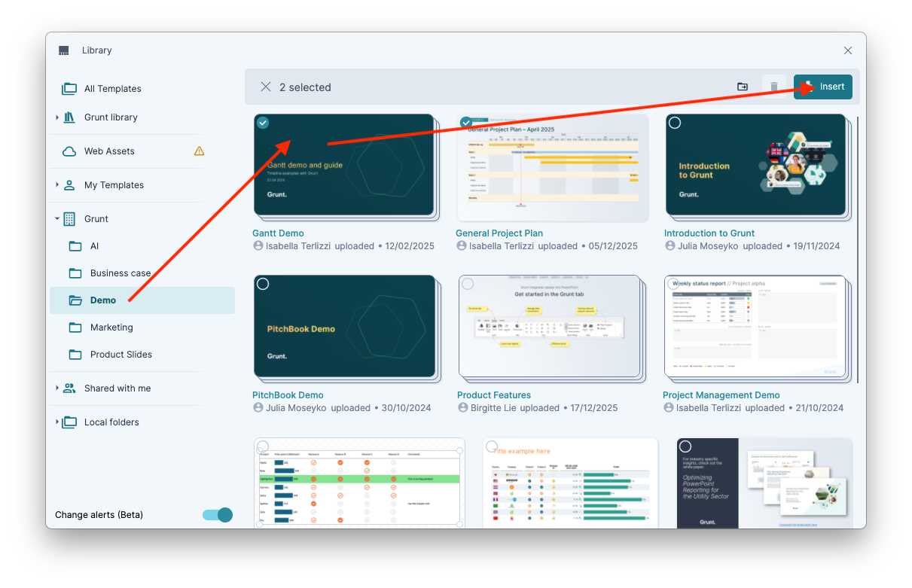Select the comparison table template checkbox circle

tap(263, 446)
